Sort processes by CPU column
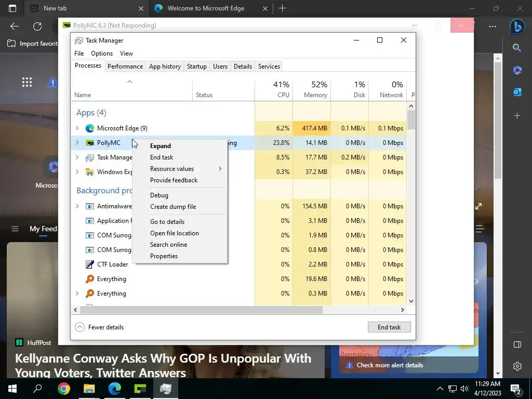Viewport: 532px width, 399px height. tap(274, 90)
